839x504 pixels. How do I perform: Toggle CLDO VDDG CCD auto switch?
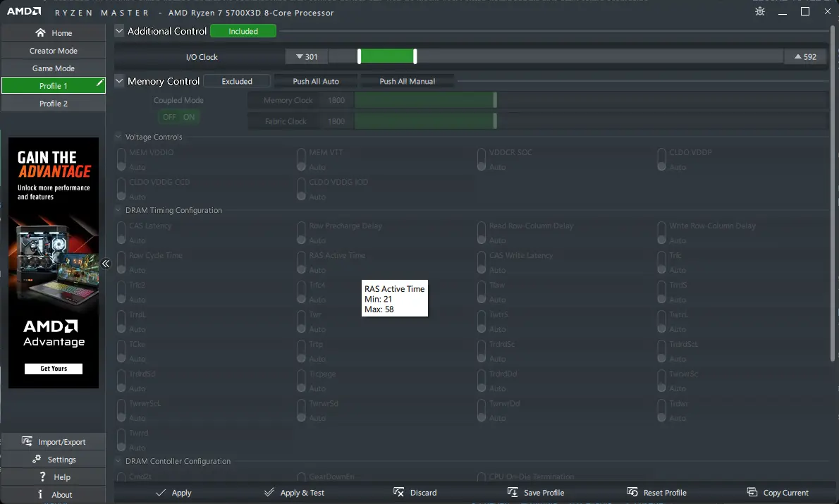pyautogui.click(x=121, y=189)
